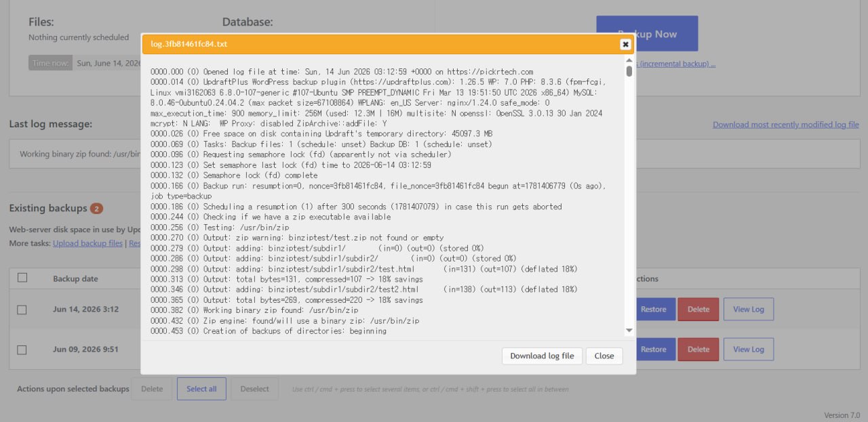Click the 'Free space on disk' log line
868x422 pixels.
321,134
